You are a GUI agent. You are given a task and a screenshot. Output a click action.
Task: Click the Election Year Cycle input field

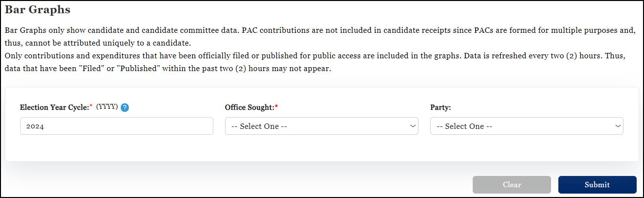[116, 126]
